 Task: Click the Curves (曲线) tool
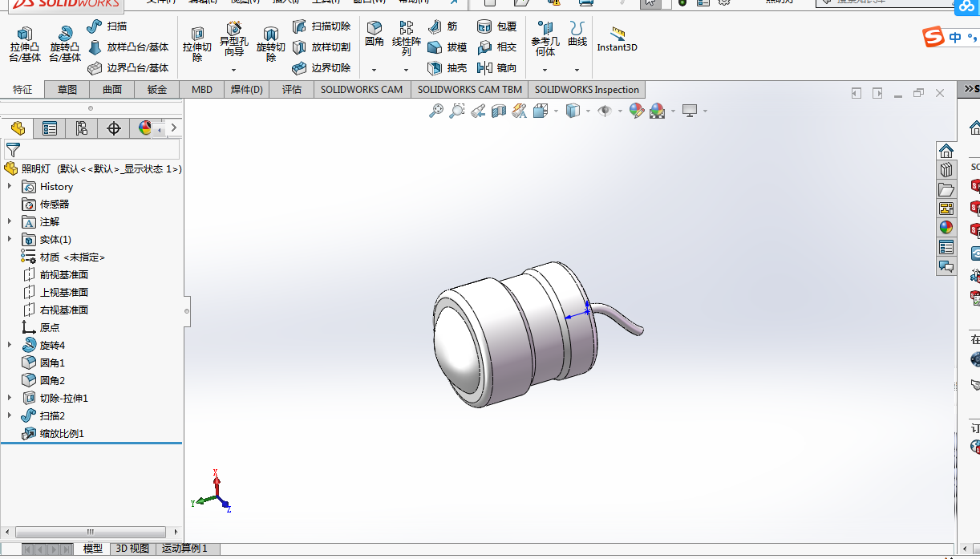tap(577, 34)
